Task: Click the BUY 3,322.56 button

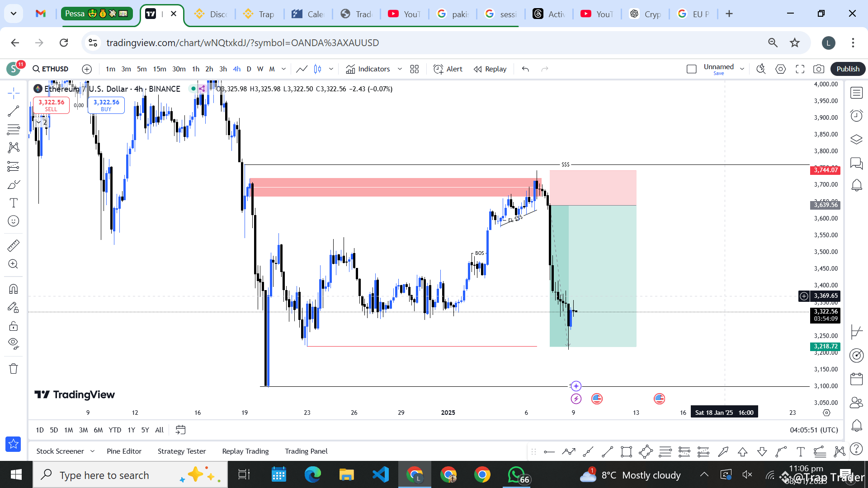Action: 106,105
